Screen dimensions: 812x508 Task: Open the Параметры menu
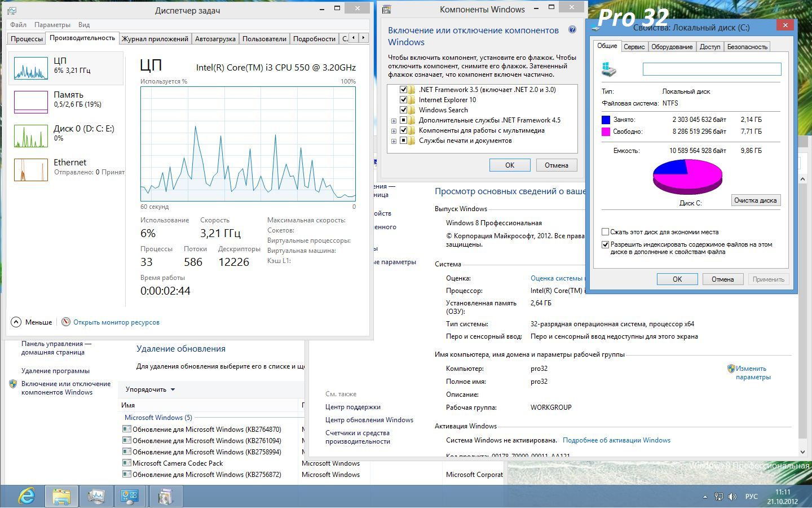52,25
